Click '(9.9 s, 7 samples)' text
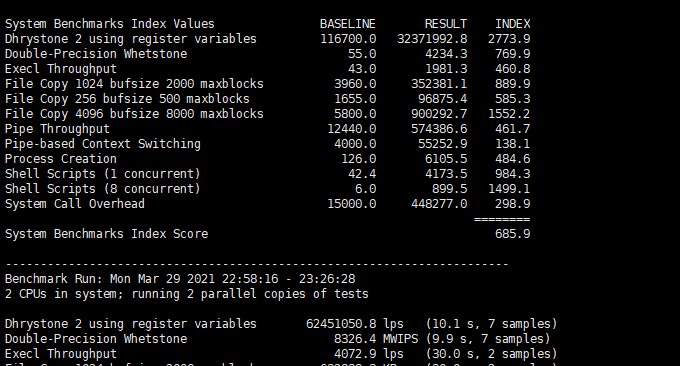680x366 pixels. pyautogui.click(x=487, y=339)
